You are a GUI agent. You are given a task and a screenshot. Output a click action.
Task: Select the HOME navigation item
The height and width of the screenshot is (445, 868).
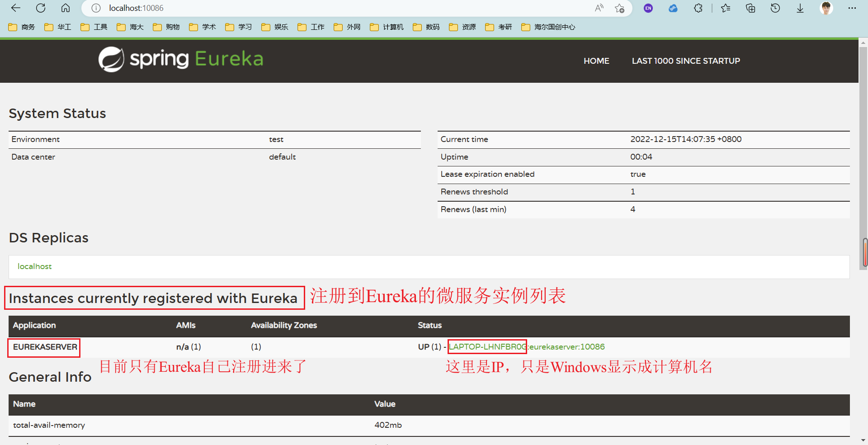pos(596,61)
